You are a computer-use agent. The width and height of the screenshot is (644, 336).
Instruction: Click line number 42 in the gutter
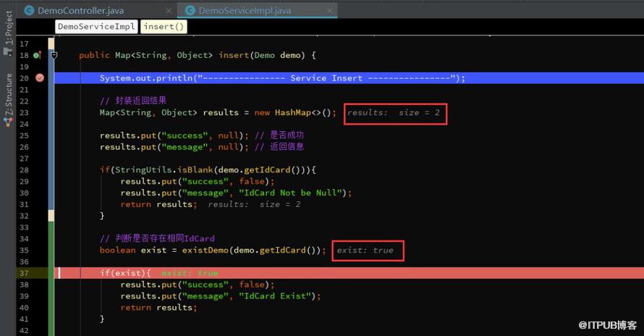tap(24, 330)
